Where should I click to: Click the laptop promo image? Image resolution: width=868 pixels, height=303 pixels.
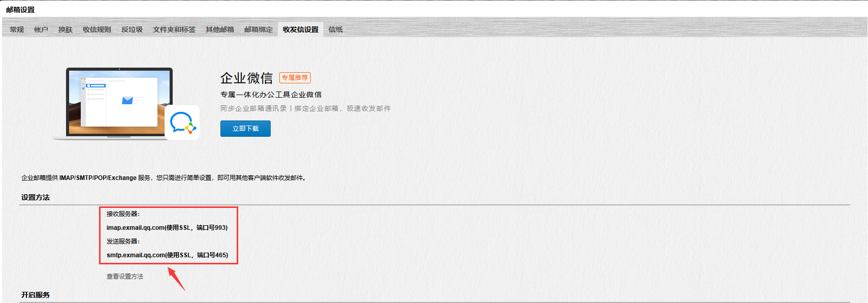click(x=119, y=103)
